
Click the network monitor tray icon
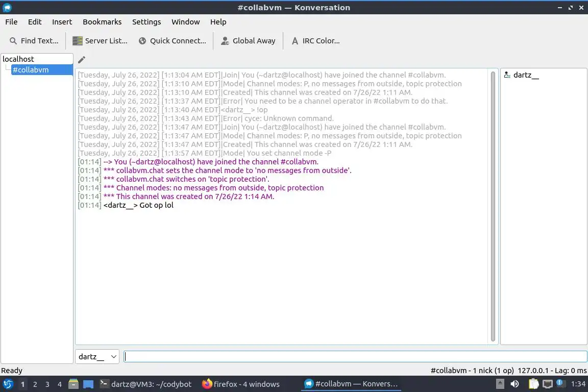point(548,384)
